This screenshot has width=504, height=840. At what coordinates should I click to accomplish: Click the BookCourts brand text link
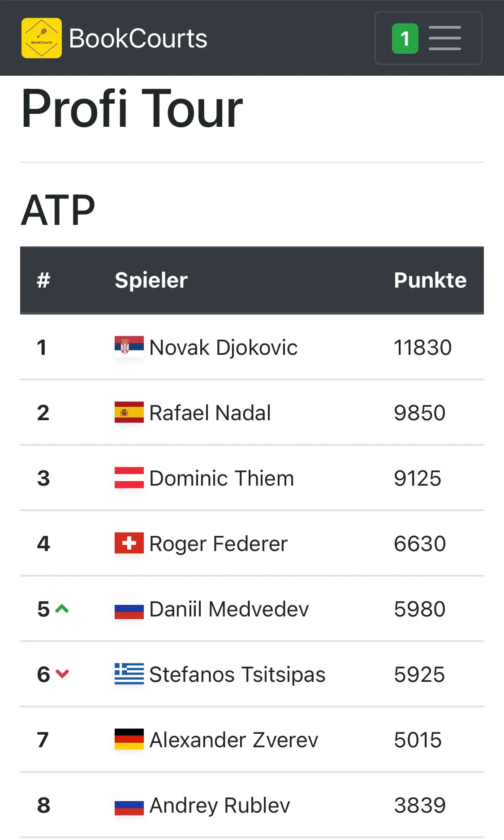[138, 39]
